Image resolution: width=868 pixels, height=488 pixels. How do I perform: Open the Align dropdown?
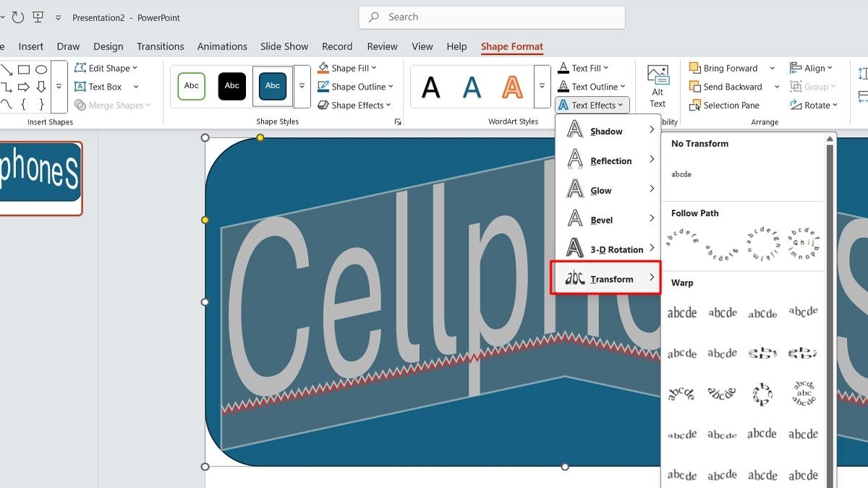point(812,68)
